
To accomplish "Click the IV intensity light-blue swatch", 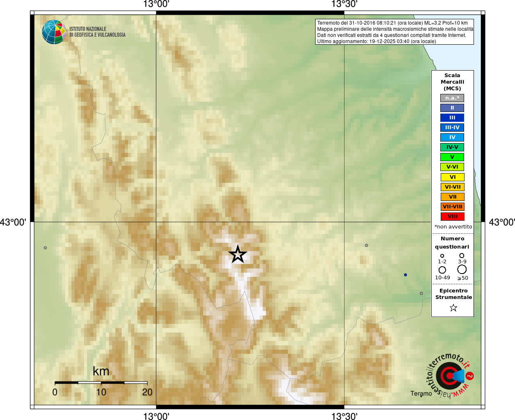I will tap(452, 137).
